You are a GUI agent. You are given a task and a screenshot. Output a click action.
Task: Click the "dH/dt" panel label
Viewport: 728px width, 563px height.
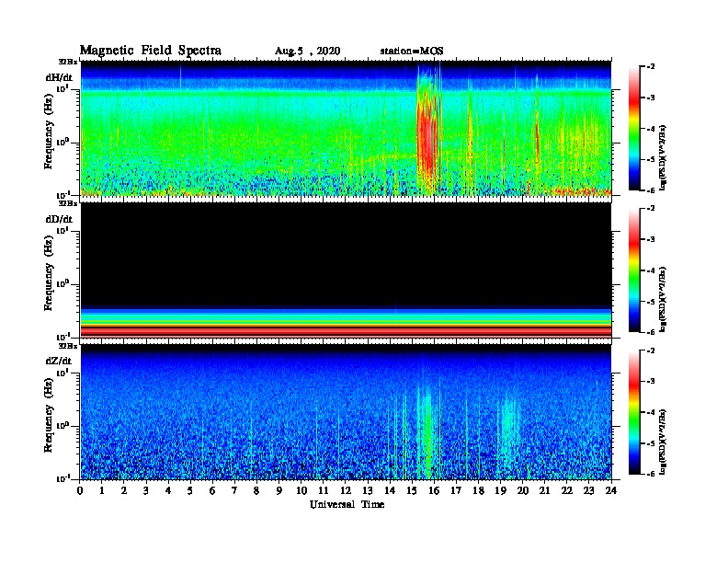[x=59, y=77]
